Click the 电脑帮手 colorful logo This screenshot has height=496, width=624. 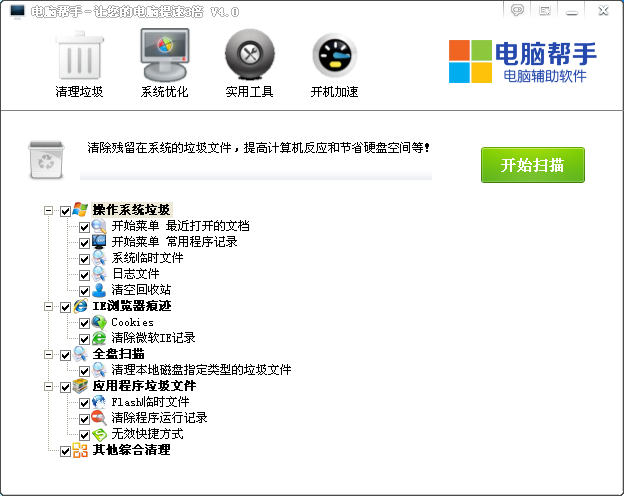pos(471,62)
